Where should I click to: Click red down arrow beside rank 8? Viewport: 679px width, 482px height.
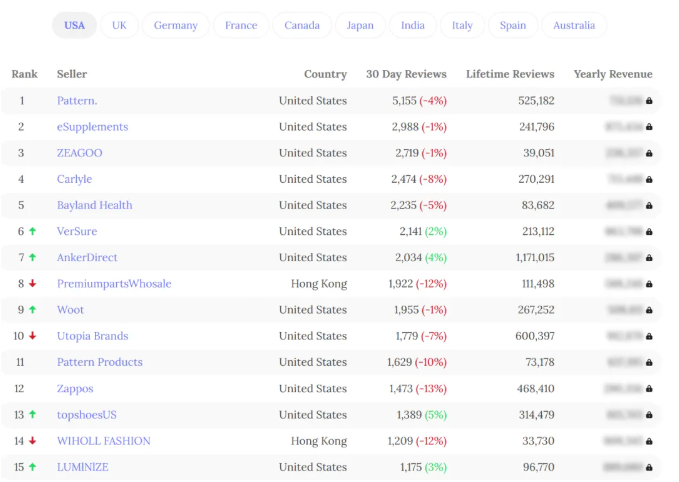(32, 284)
